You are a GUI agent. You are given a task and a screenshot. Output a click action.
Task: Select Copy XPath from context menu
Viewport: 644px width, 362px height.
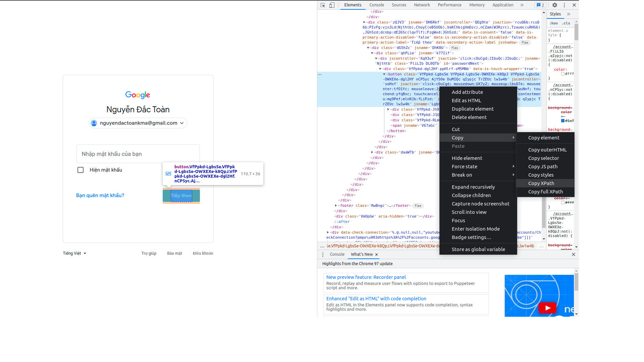click(x=541, y=183)
